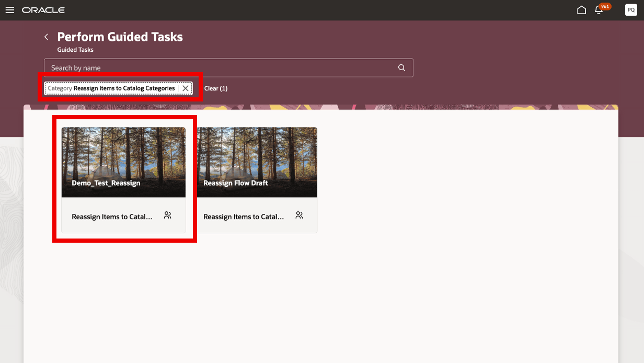This screenshot has width=644, height=363.
Task: Navigate back using the back arrow
Action: (x=46, y=37)
